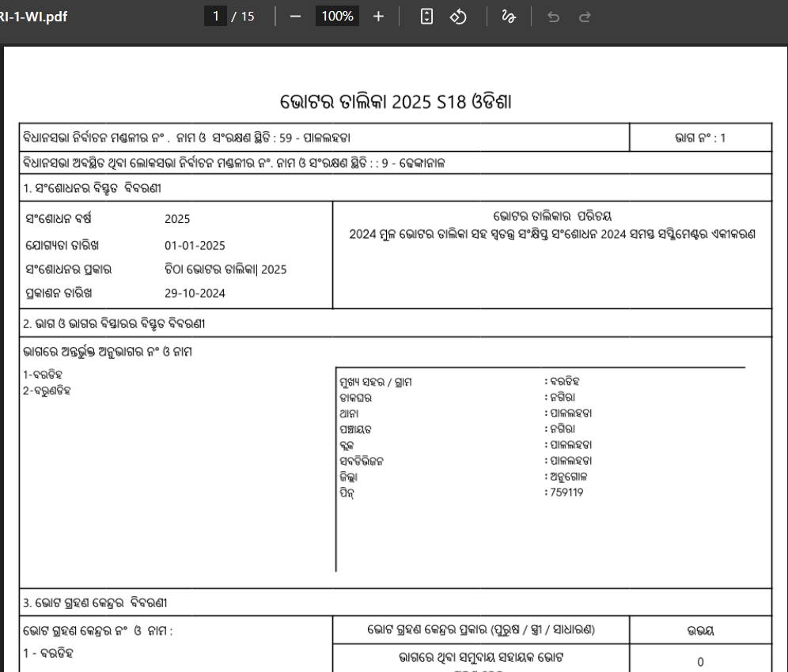Click the zoom out minus icon

tap(296, 17)
